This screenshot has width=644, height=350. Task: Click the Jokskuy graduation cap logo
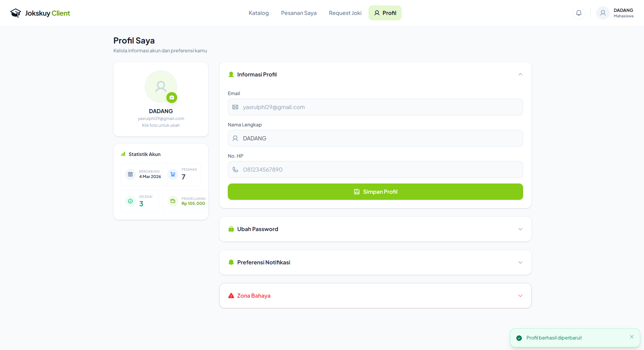point(16,13)
